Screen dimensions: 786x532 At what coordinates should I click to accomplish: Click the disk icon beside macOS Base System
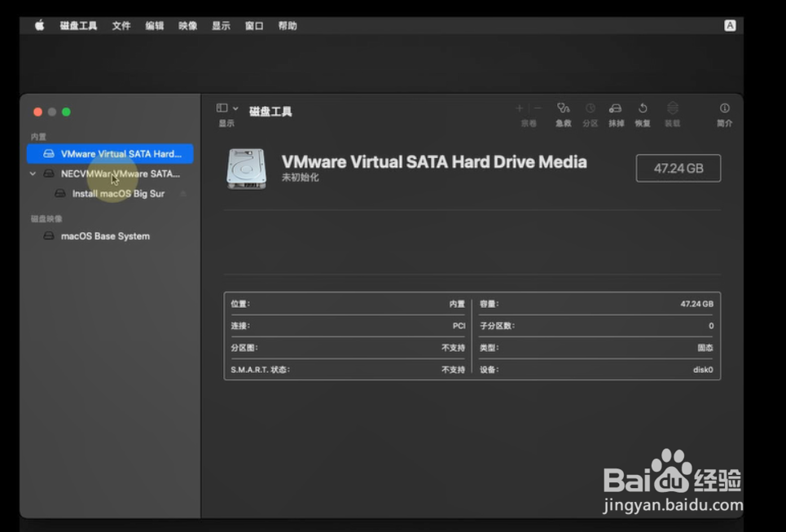[49, 235]
